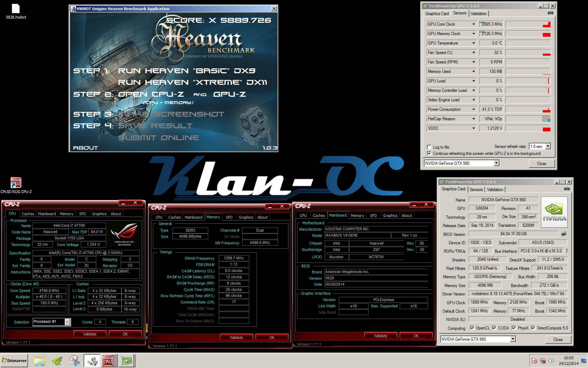Click OK in CPU-Z Memory window
588x368 pixels.
tap(272, 337)
